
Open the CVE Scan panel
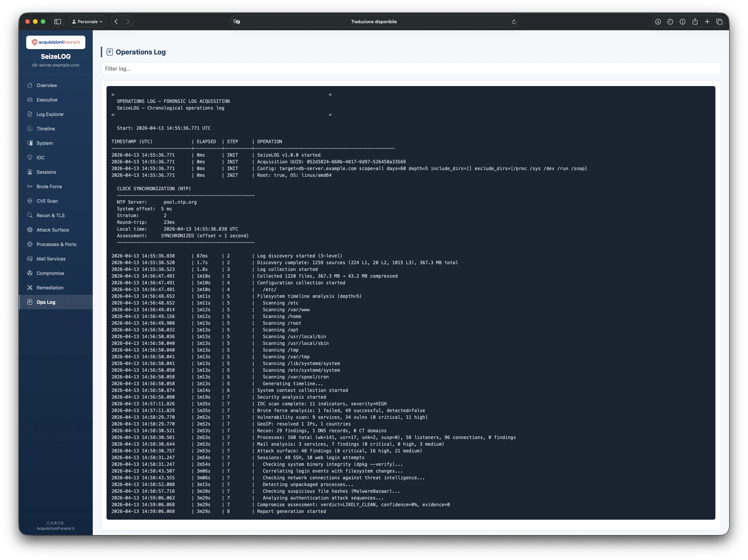(31, 201)
